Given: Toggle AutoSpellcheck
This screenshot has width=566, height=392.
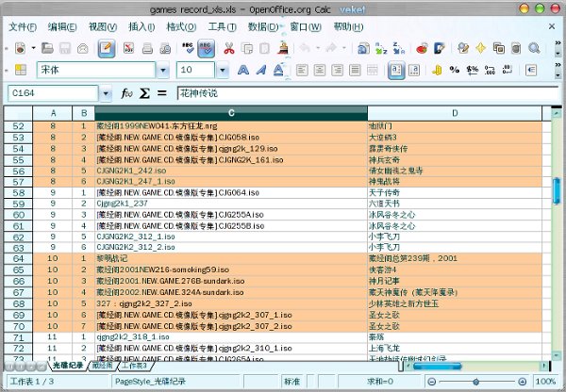Looking at the screenshot, I should [206, 48].
